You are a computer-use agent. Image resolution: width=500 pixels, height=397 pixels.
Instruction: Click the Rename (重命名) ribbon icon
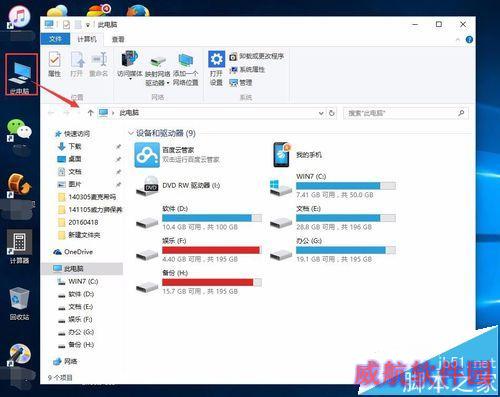pyautogui.click(x=99, y=65)
